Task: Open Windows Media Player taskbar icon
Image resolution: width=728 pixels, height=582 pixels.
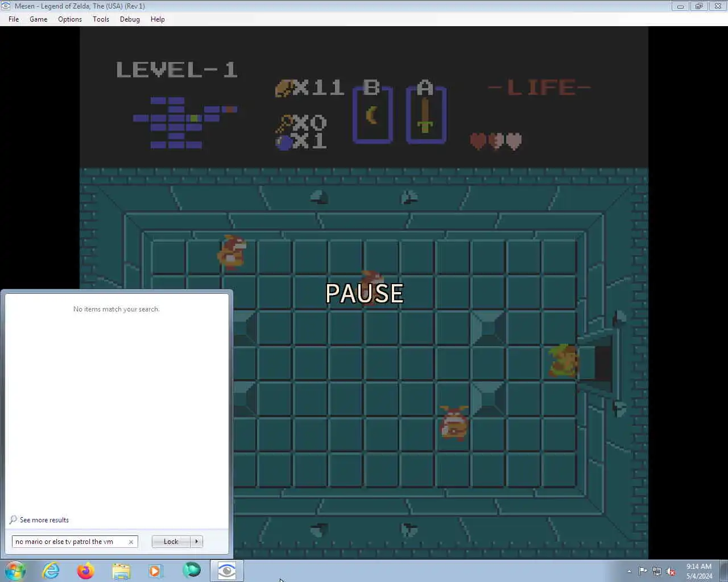Action: [x=156, y=570]
